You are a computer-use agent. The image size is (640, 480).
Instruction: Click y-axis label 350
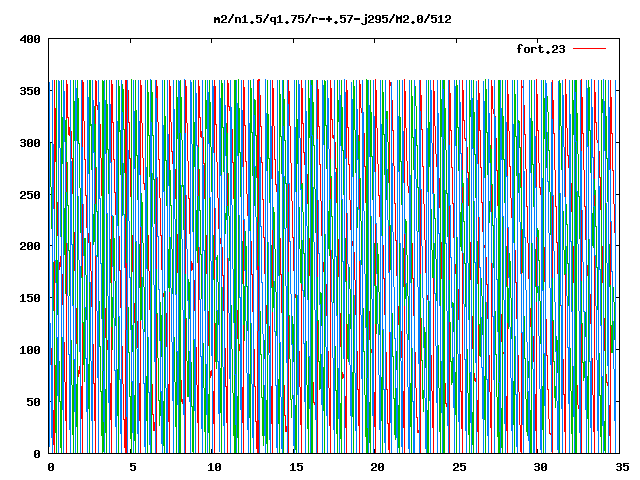[x=30, y=91]
